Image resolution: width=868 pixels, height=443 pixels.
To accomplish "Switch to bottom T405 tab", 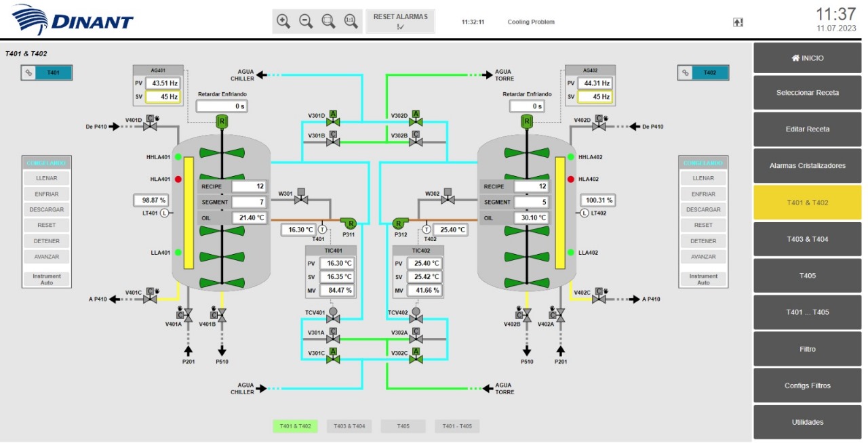I will click(x=403, y=426).
